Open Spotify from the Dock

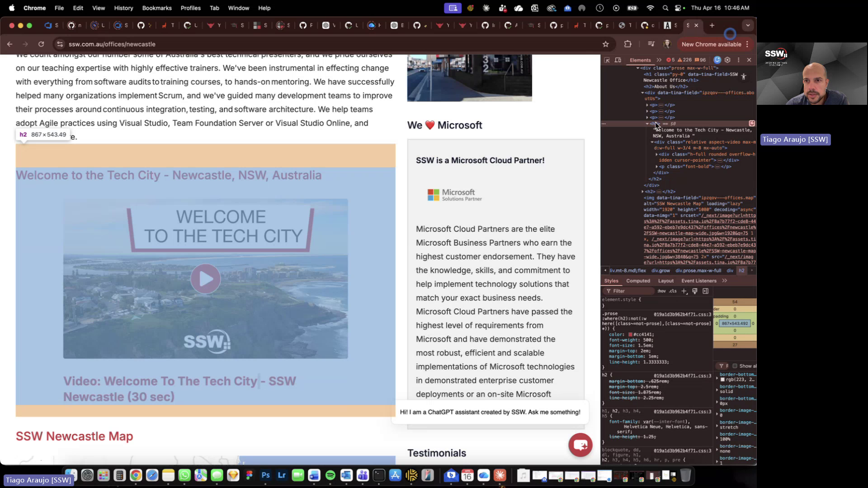click(330, 475)
